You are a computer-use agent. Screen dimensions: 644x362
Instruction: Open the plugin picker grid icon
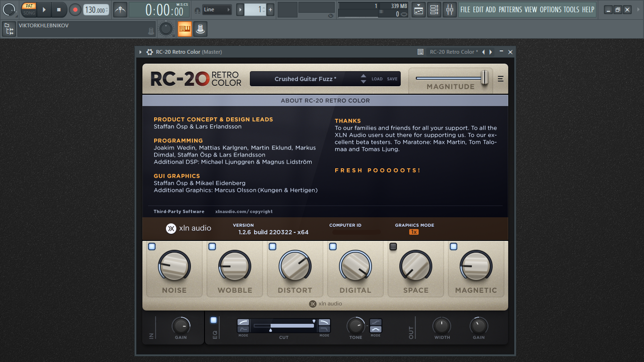[x=420, y=52]
